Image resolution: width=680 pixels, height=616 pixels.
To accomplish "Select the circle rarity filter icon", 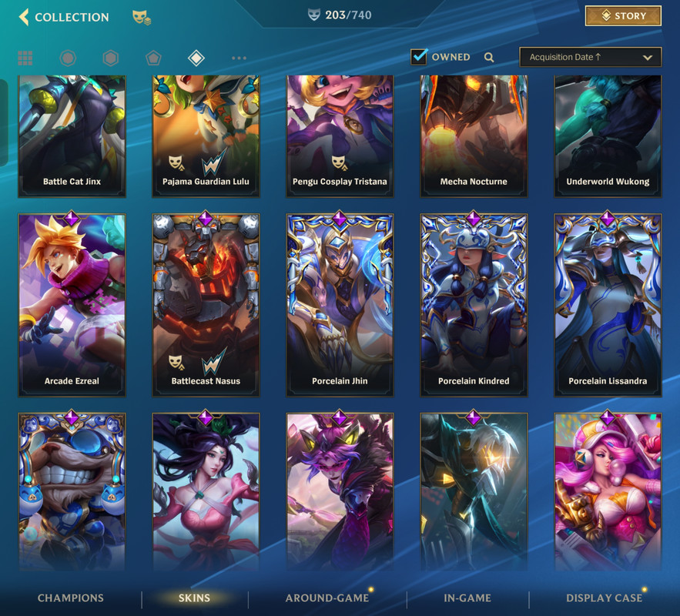I will click(68, 58).
